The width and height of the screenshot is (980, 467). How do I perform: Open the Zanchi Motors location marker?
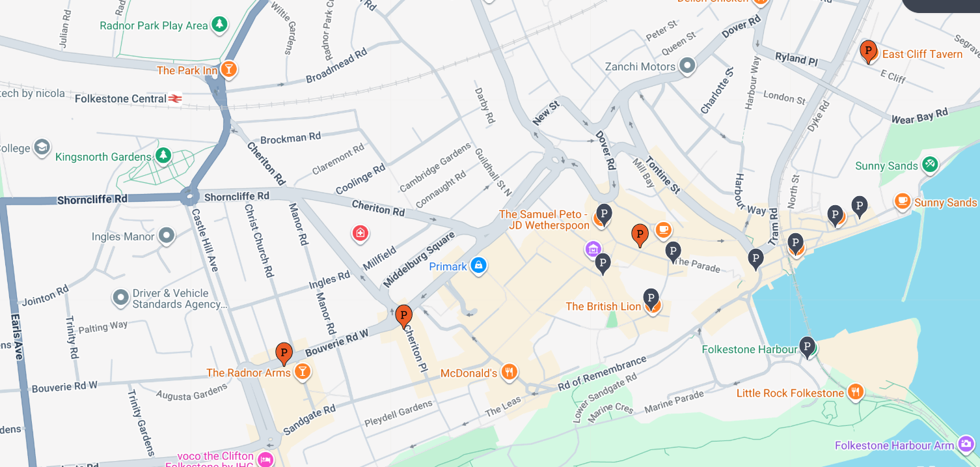click(687, 66)
